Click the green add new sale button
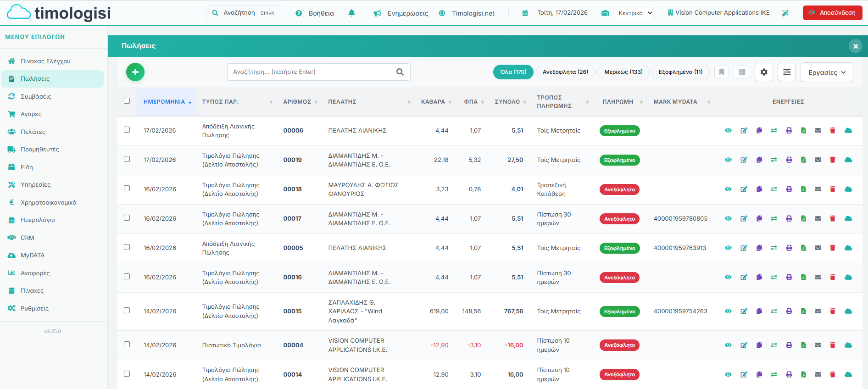868x389 pixels. pos(135,72)
